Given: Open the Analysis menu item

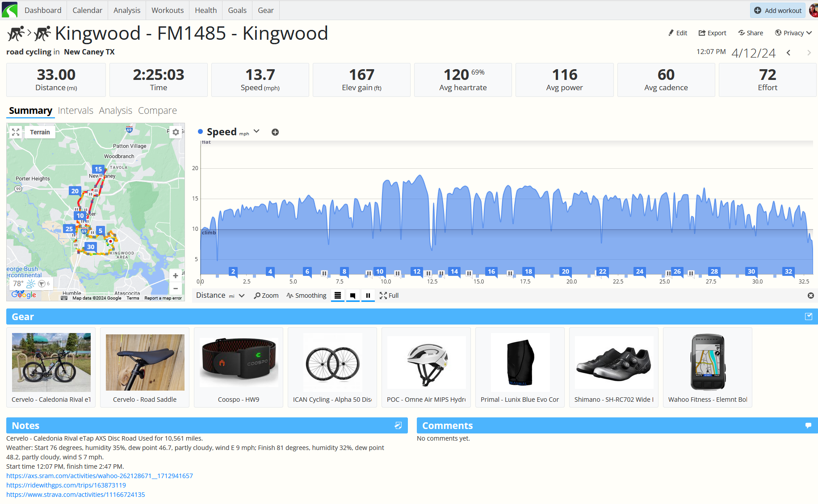Looking at the screenshot, I should (x=127, y=10).
